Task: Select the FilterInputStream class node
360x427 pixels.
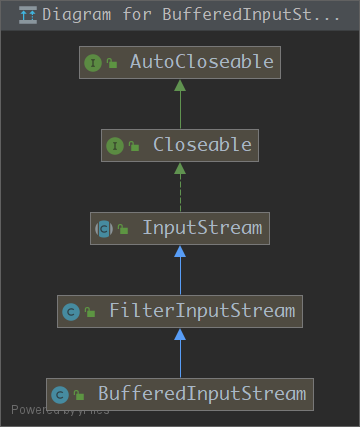Action: [180, 312]
